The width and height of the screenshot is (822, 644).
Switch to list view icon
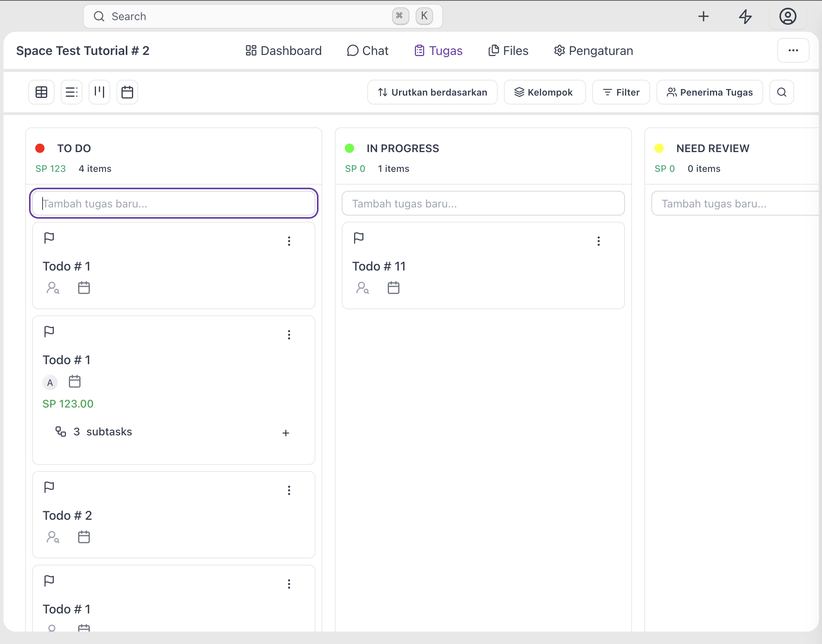pos(71,92)
